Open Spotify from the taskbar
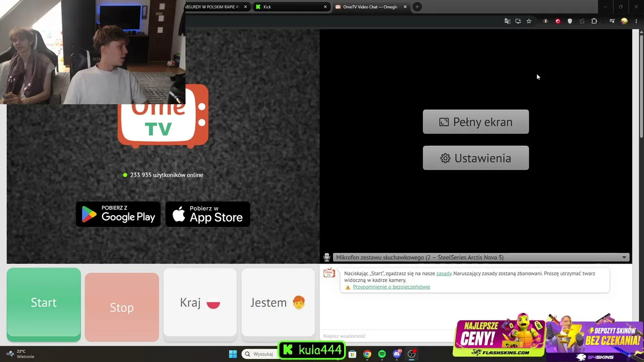 tap(382, 354)
